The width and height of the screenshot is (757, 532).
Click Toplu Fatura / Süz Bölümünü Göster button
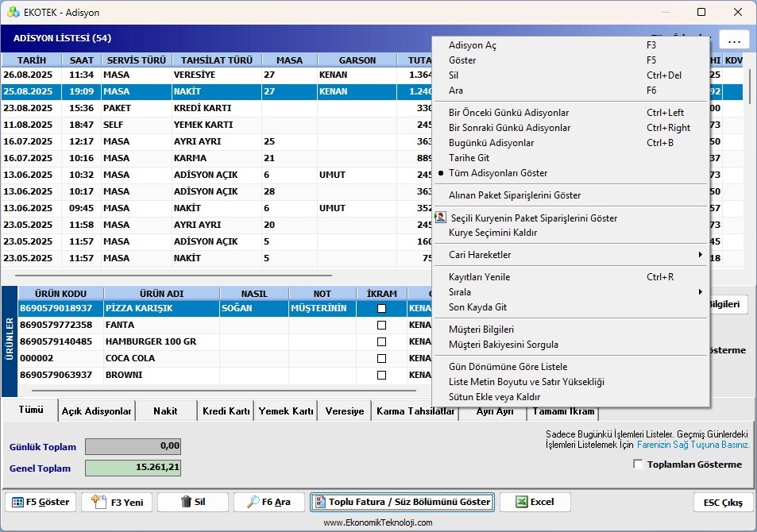click(402, 502)
